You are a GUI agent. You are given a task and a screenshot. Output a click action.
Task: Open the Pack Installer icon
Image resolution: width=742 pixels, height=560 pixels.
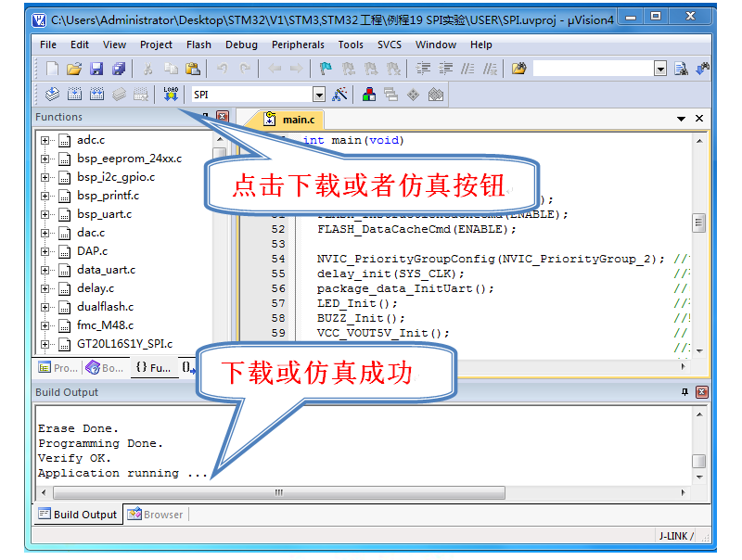(435, 95)
